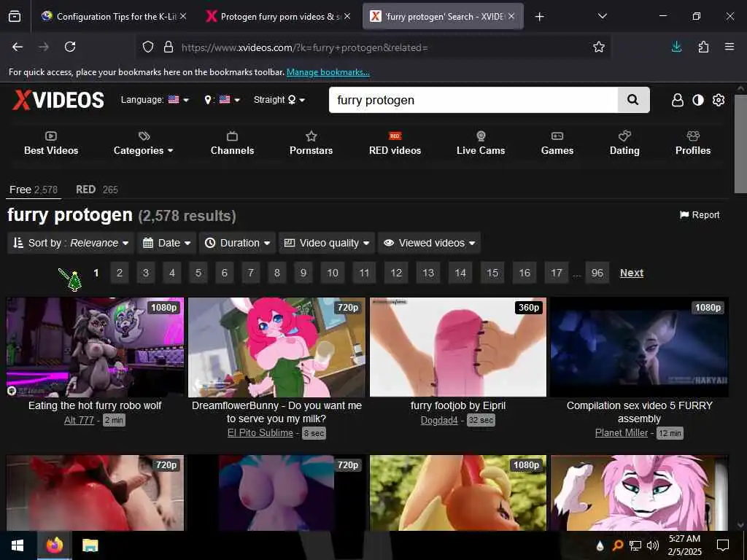Viewport: 747px width, 560px height.
Task: Click in the site search input field
Action: coord(473,100)
